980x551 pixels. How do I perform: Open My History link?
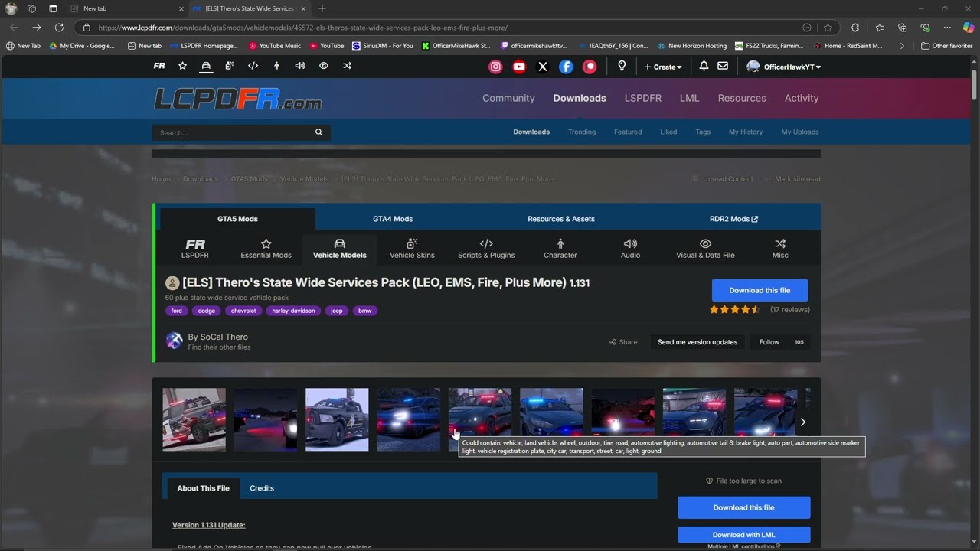click(746, 132)
